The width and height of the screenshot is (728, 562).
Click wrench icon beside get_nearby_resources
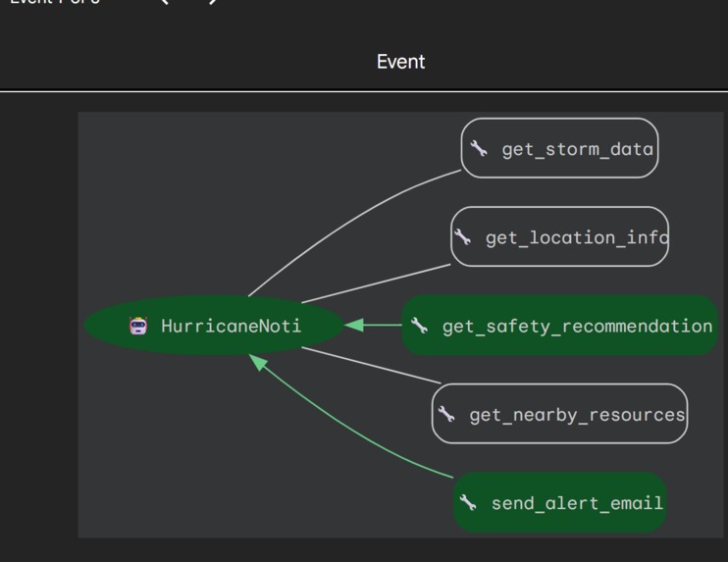click(x=446, y=414)
